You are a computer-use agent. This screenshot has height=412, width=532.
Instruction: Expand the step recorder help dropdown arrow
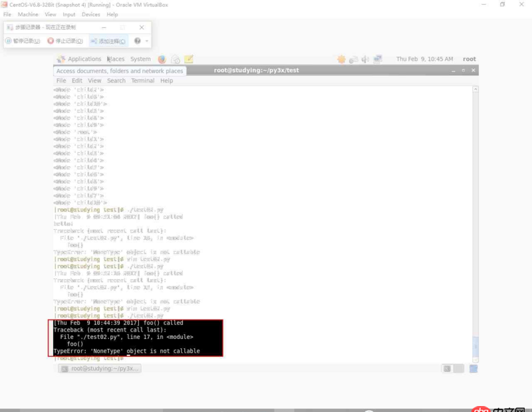pyautogui.click(x=147, y=41)
